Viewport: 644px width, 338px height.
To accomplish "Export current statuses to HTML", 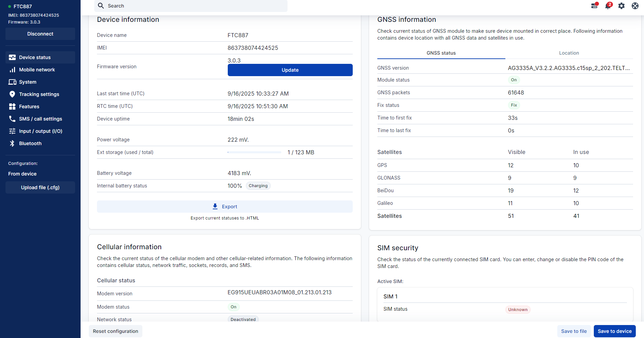I will click(225, 207).
